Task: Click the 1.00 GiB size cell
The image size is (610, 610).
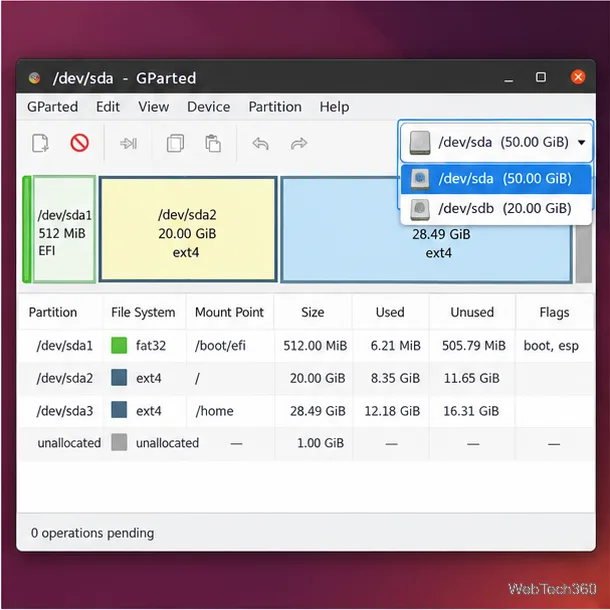Action: 320,443
